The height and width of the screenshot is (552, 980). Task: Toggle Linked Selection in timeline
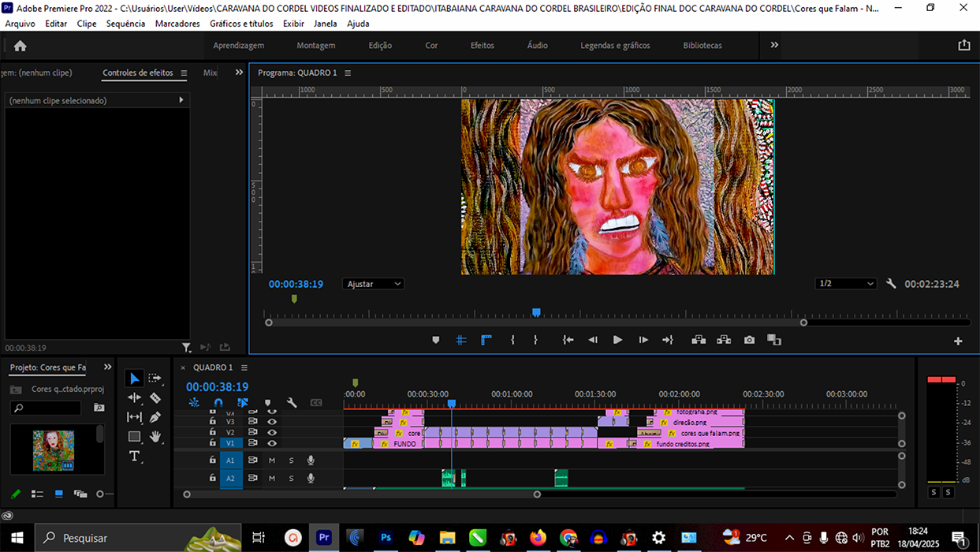tap(243, 403)
